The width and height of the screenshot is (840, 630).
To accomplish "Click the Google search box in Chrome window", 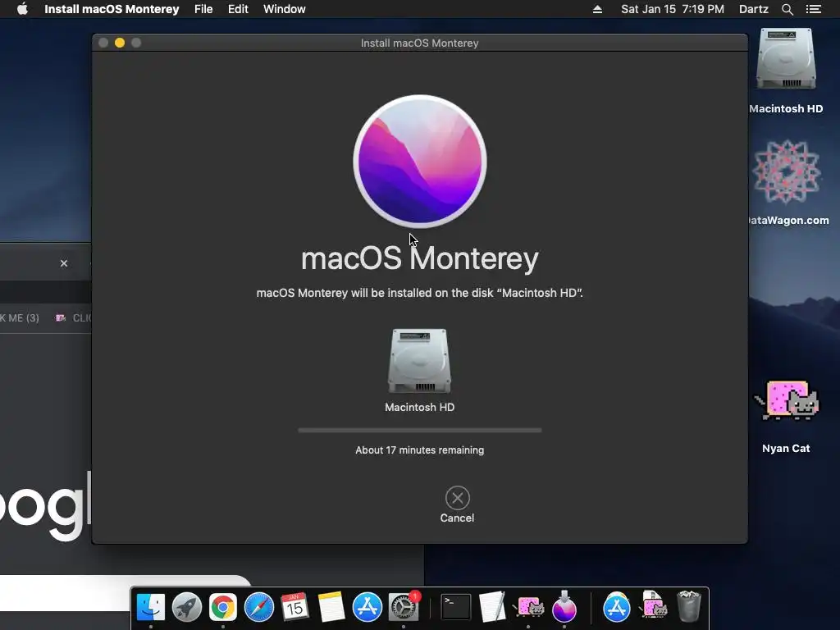I will (x=125, y=593).
